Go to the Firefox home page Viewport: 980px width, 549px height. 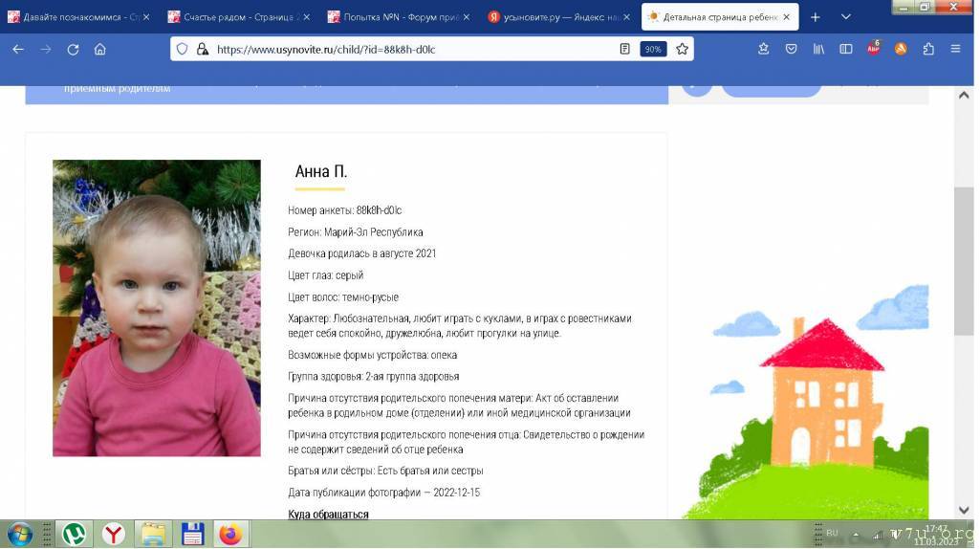tap(100, 49)
